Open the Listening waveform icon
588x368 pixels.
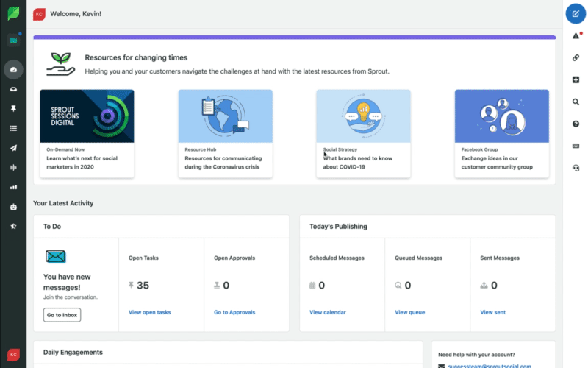click(x=13, y=168)
